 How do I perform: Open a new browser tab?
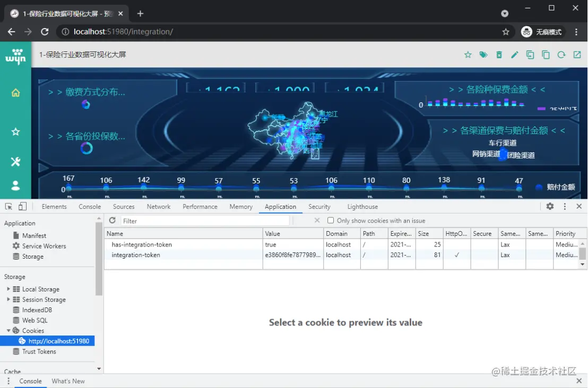tap(140, 13)
